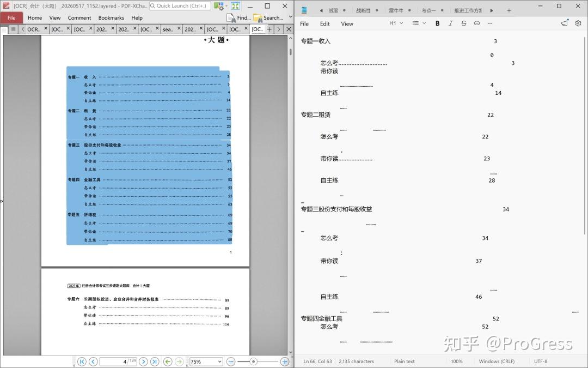The image size is (588, 368).
Task: Open the Notepad Edit menu
Action: point(324,23)
